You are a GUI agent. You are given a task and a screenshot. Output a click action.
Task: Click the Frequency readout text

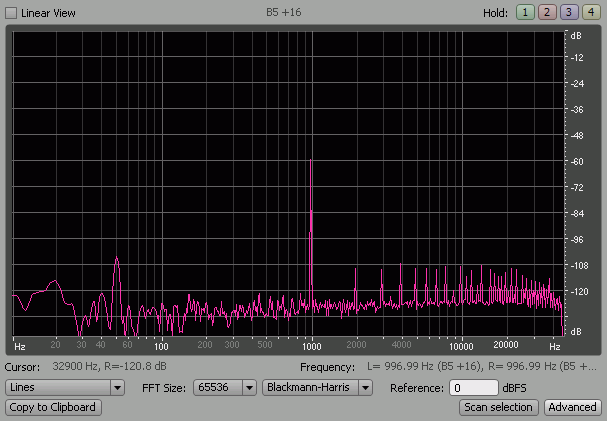point(482,366)
